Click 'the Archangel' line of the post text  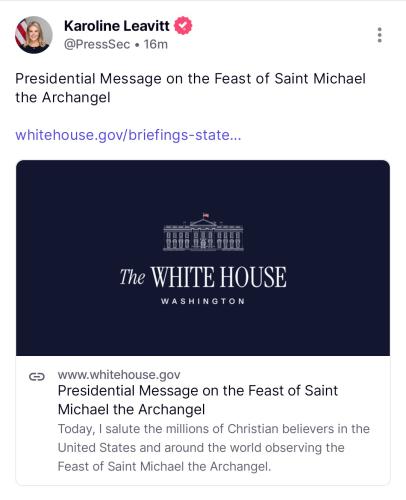pos(63,98)
